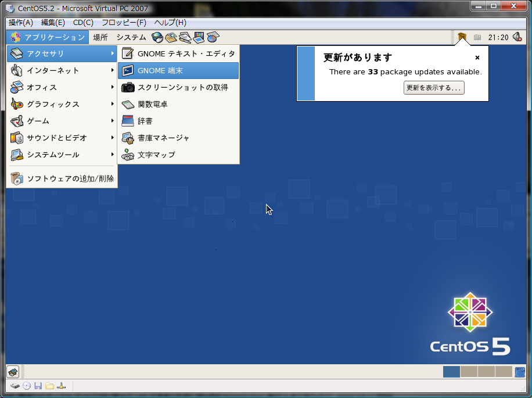This screenshot has width=532, height=398.
Task: Launch the presentation app panel icon
Action: [199, 37]
